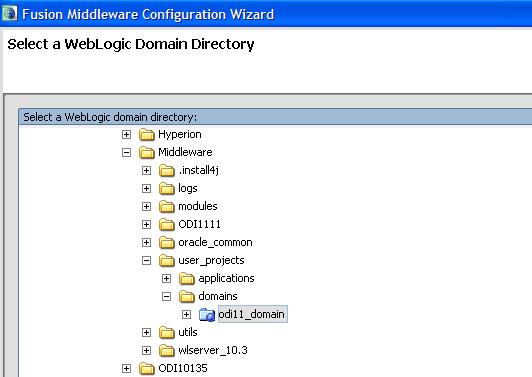This screenshot has height=377, width=532.
Task: Select the domains tree label
Action: (x=218, y=296)
